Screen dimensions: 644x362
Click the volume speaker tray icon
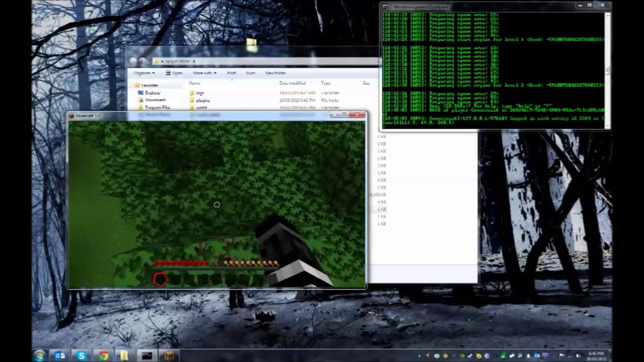point(578,356)
